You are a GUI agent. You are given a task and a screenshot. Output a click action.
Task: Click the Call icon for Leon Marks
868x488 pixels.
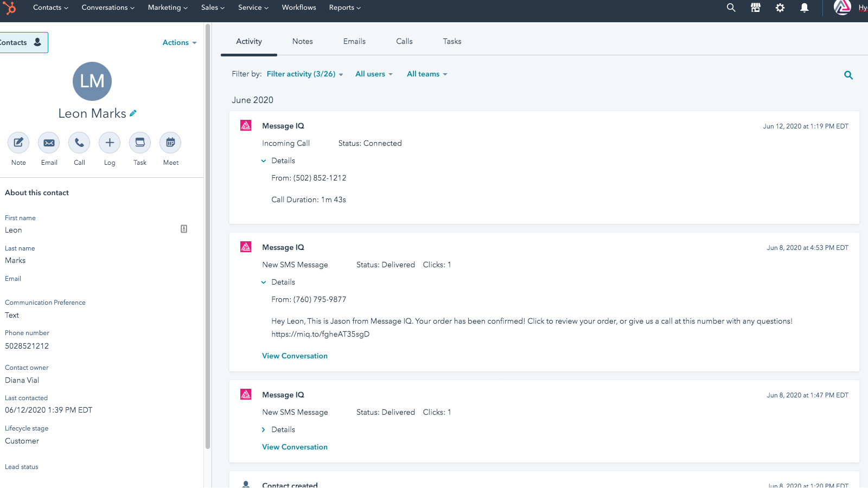pyautogui.click(x=79, y=142)
